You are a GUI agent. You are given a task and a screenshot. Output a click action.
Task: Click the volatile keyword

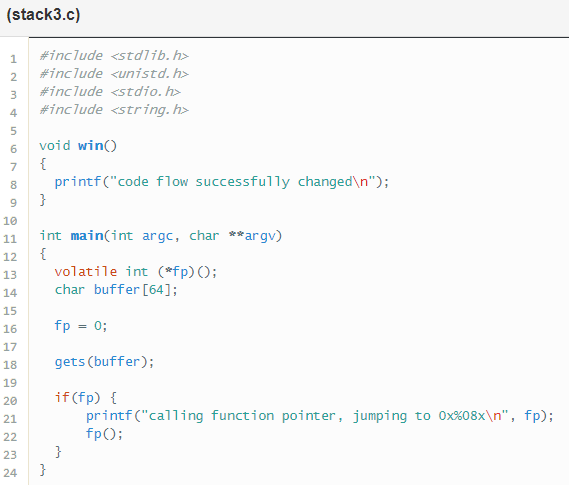pos(86,271)
